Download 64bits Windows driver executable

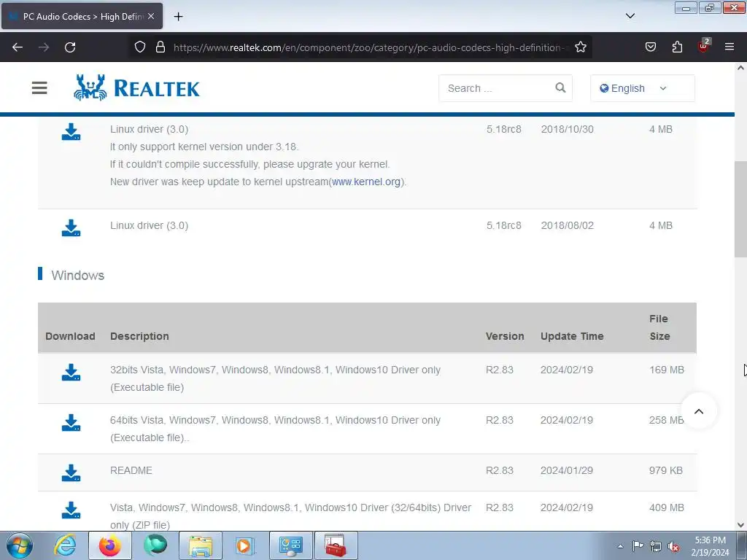pos(71,423)
